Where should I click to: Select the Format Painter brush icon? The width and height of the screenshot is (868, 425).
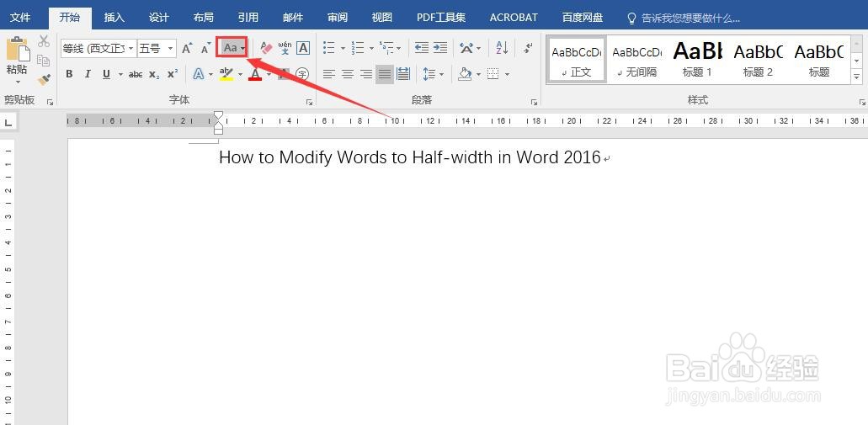44,79
